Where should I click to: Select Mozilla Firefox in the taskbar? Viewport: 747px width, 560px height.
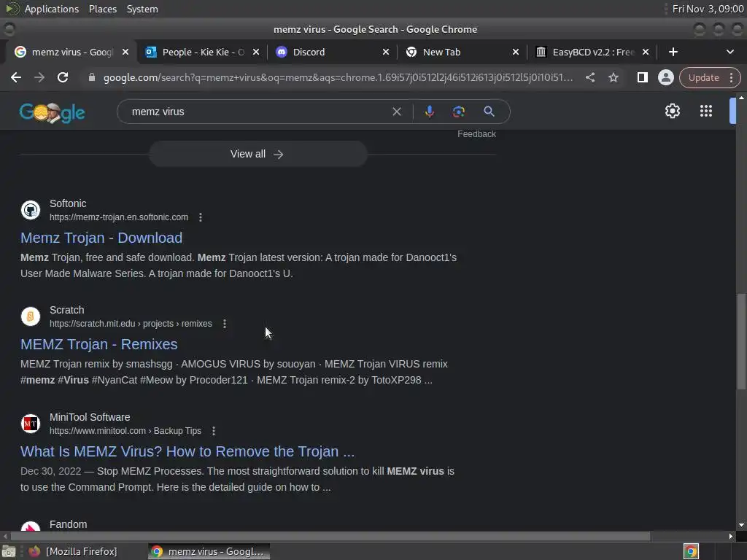pyautogui.click(x=73, y=551)
